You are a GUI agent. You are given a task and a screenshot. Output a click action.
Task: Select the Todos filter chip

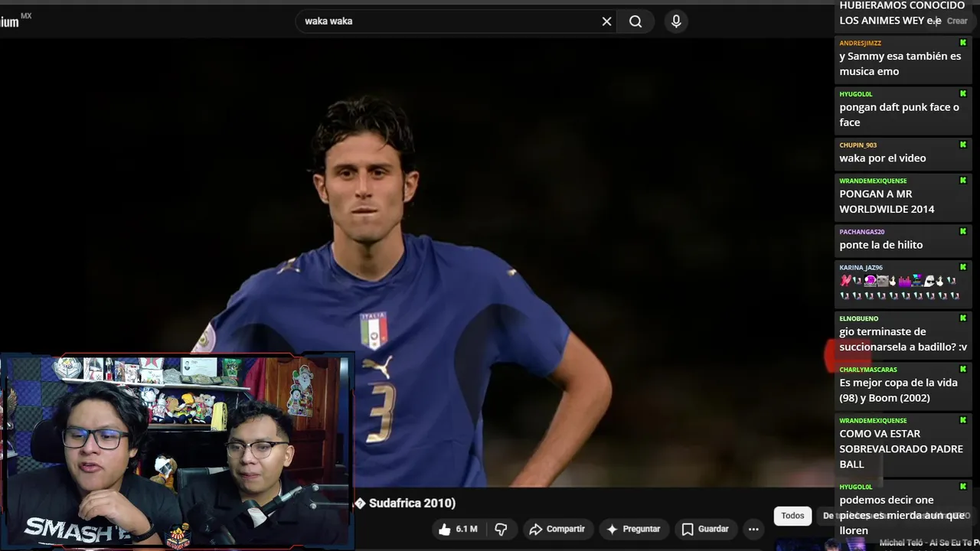click(792, 516)
